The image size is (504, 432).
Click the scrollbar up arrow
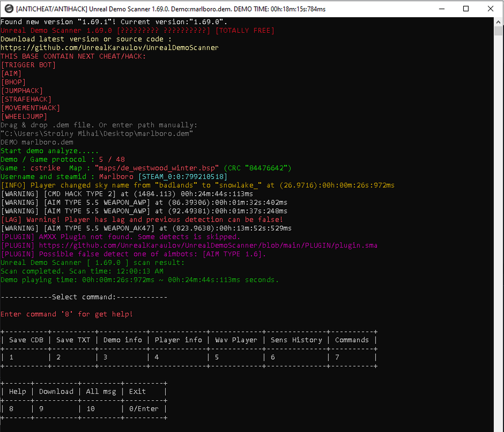pos(498,22)
